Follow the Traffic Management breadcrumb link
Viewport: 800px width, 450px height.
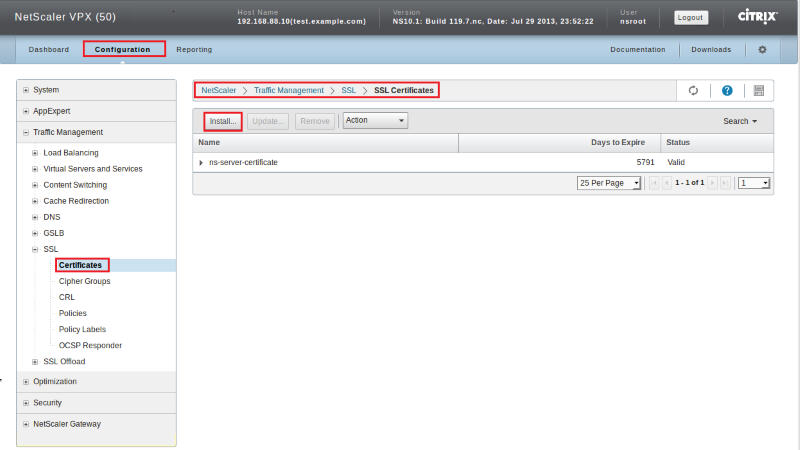click(289, 90)
